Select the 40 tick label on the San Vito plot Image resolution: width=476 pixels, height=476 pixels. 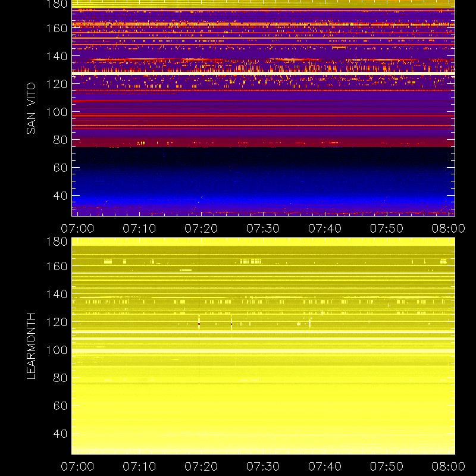pyautogui.click(x=60, y=196)
